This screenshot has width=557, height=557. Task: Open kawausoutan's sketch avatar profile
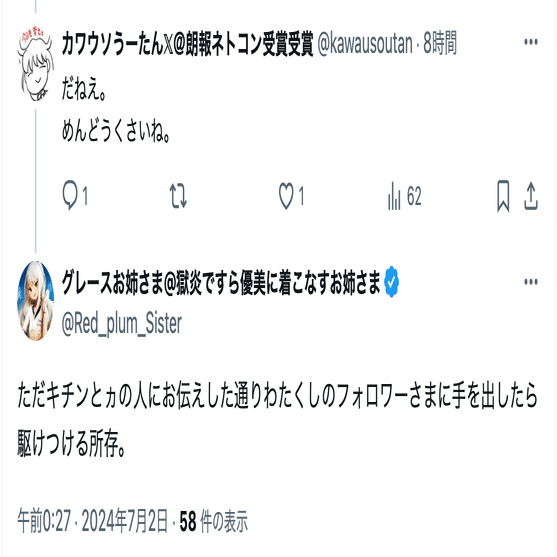(x=35, y=63)
